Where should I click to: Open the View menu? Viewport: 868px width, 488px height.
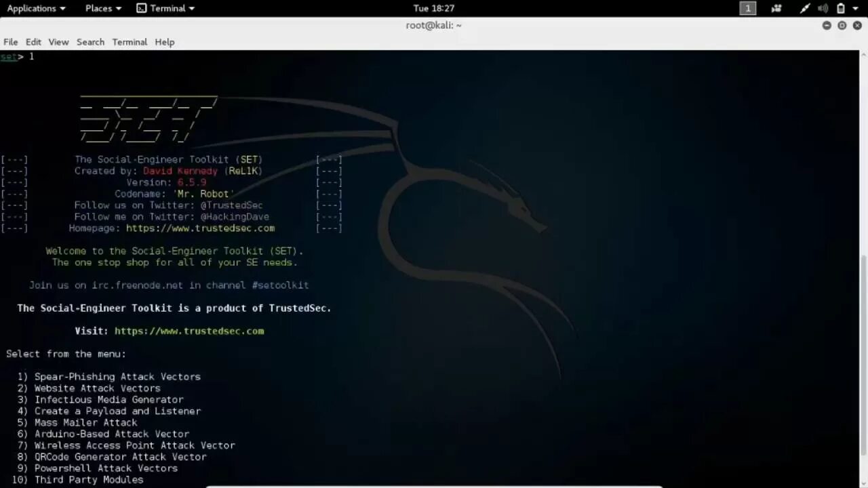(58, 42)
